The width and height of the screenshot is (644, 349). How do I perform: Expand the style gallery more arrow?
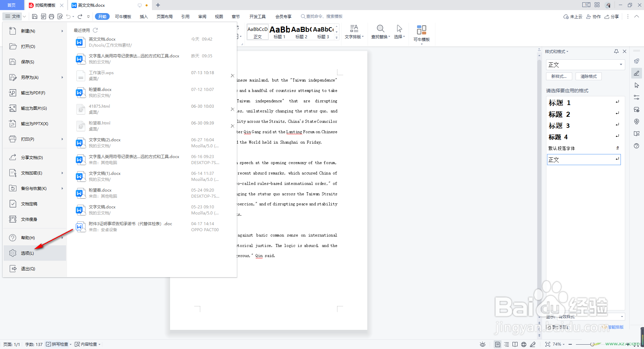pyautogui.click(x=336, y=38)
